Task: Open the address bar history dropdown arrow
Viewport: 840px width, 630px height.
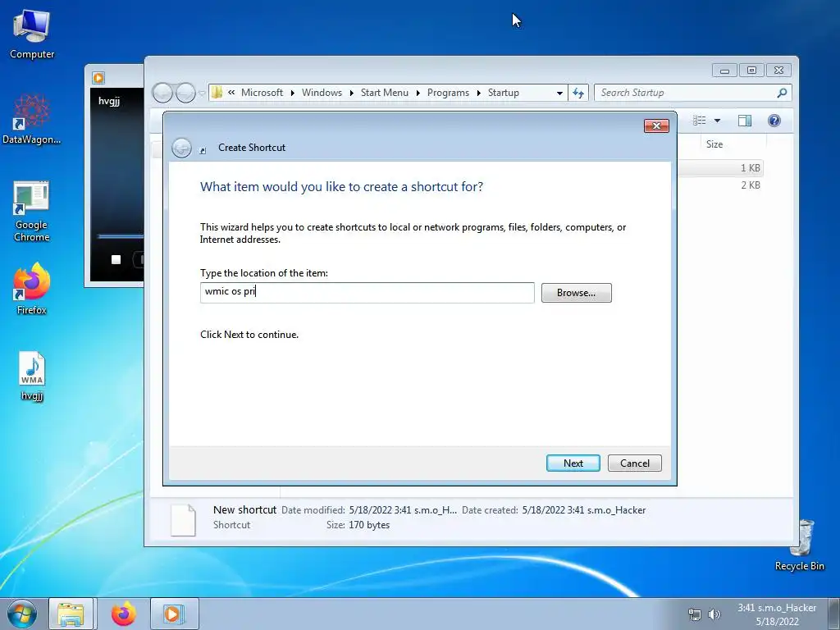Action: pos(559,93)
